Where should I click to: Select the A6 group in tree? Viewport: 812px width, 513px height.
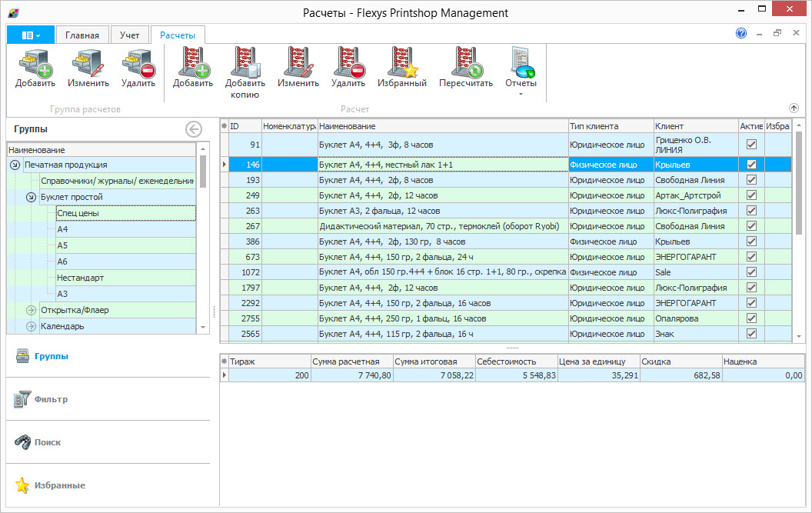coord(126,261)
